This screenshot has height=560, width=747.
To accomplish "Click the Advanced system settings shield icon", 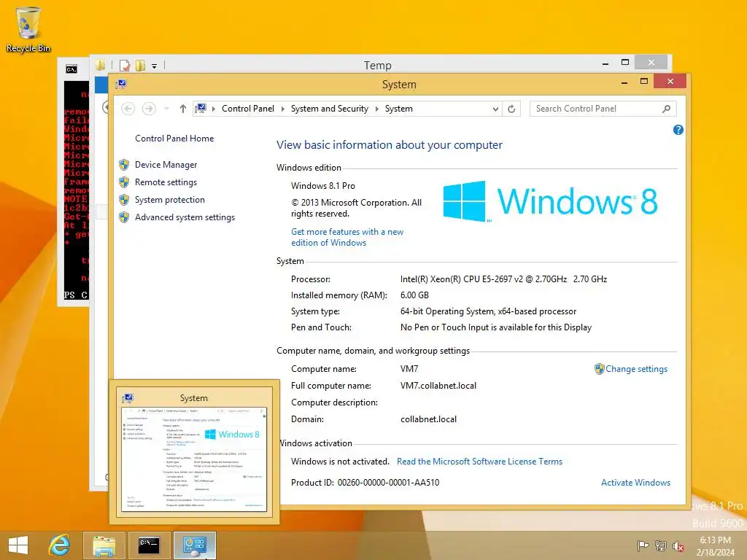I will click(x=124, y=217).
